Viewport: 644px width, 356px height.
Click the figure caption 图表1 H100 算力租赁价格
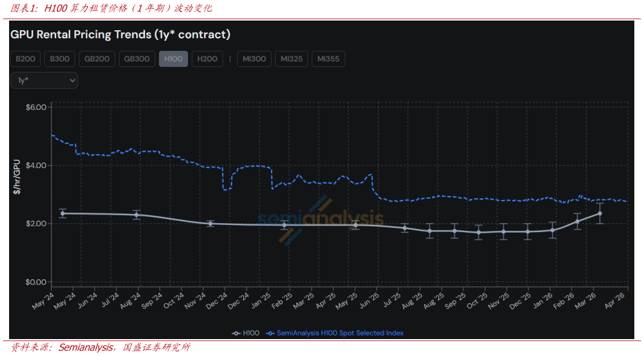[x=111, y=8]
